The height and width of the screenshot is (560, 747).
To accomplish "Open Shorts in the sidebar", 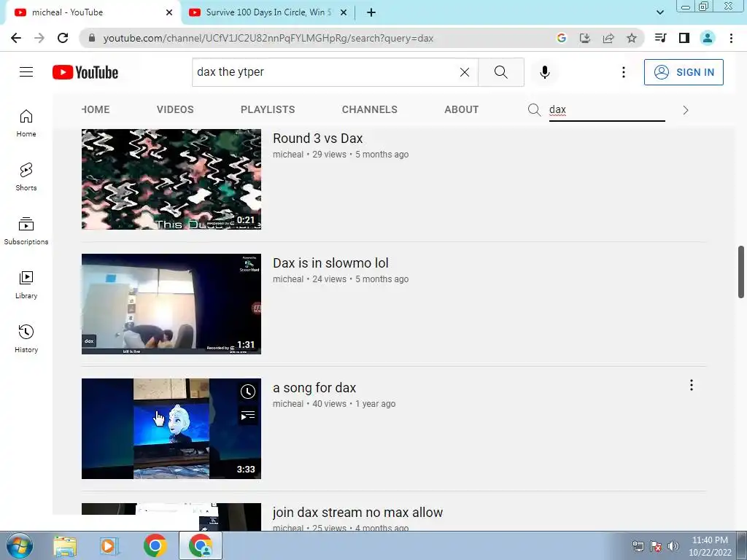I will pyautogui.click(x=26, y=176).
